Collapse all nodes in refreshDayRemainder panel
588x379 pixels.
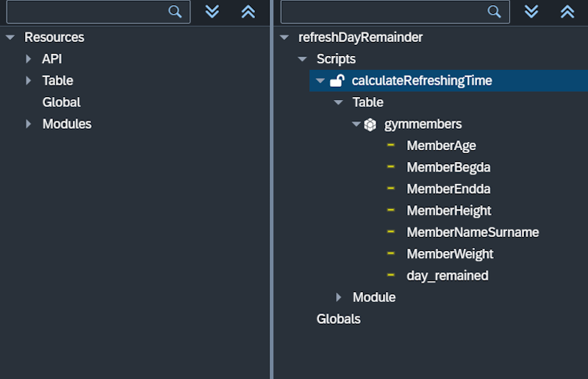567,12
